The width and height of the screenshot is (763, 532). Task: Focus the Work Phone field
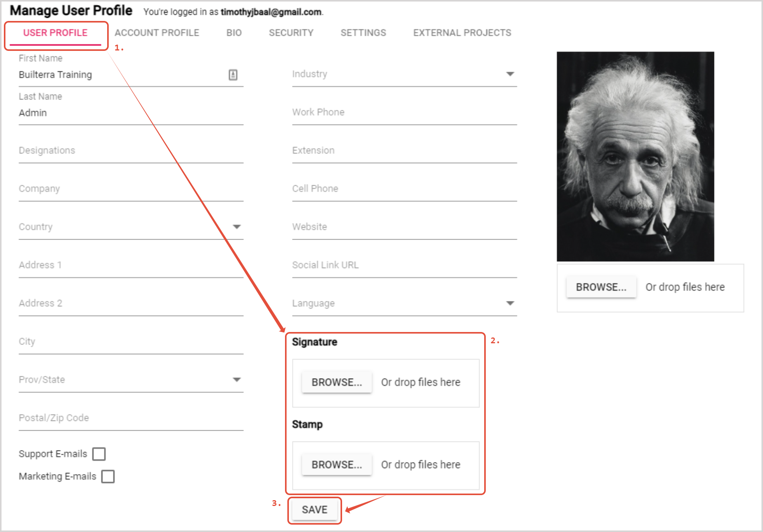[x=404, y=113]
